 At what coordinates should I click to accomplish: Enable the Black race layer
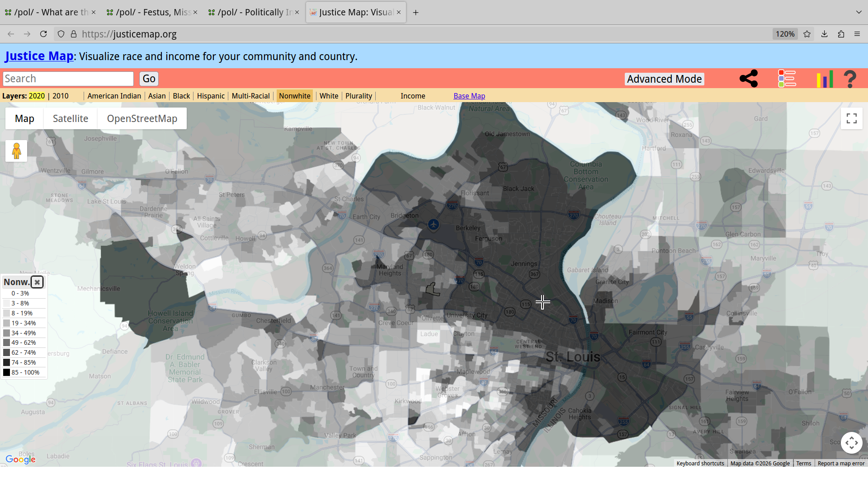point(181,96)
